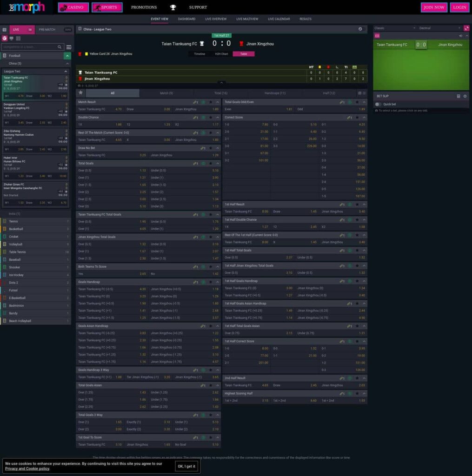This screenshot has width=472, height=476.
Task: Collapse the Match Result market
Action: coord(218,102)
